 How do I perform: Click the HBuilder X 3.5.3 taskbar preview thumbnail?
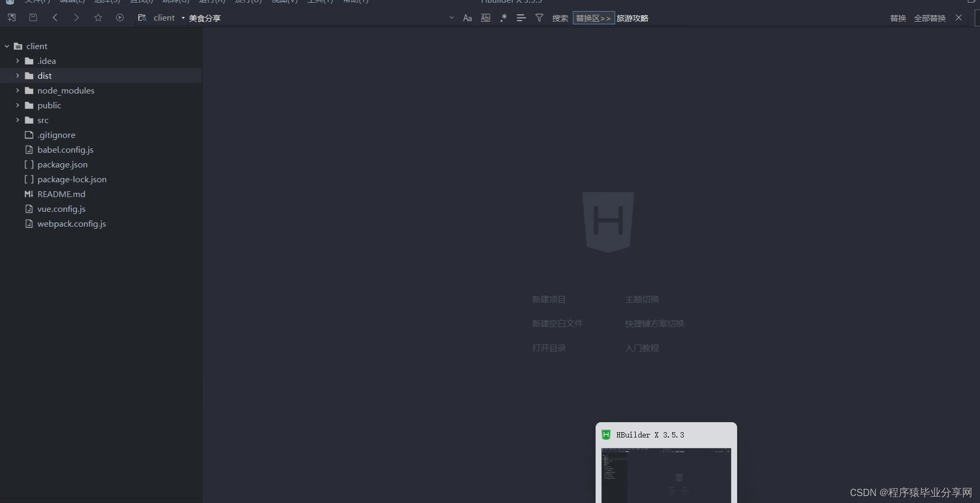coord(666,476)
